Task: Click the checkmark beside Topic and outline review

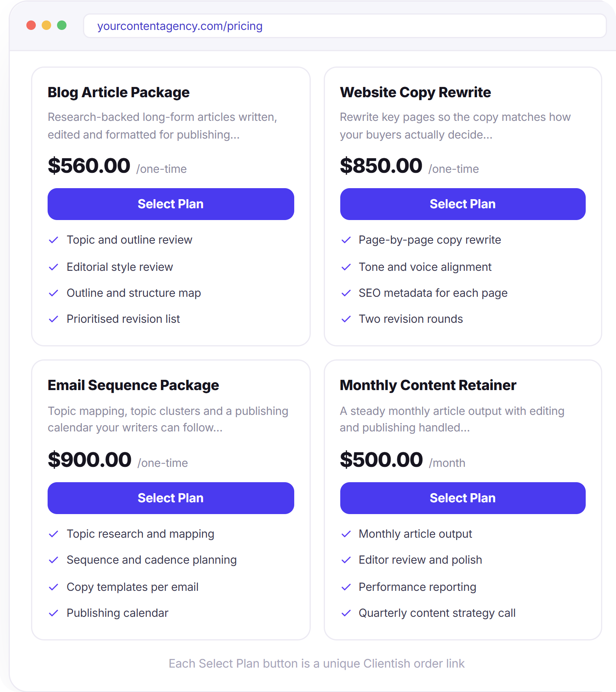Action: pyautogui.click(x=53, y=240)
